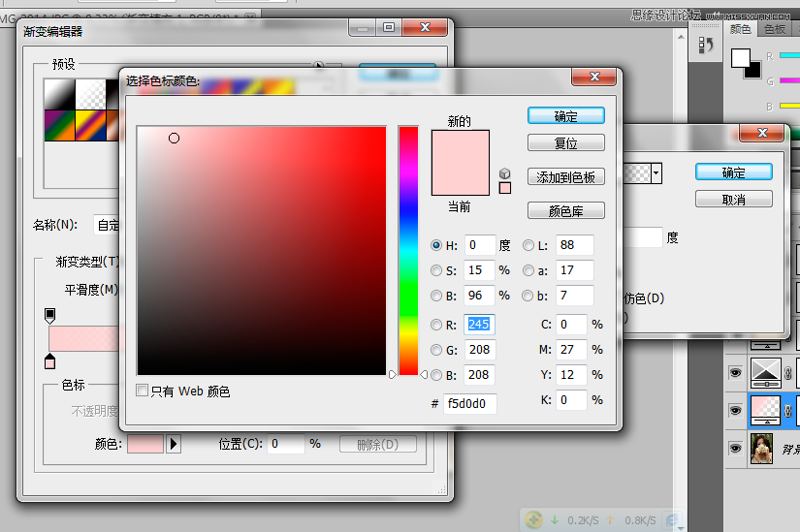Select the S saturation radio button

[436, 270]
